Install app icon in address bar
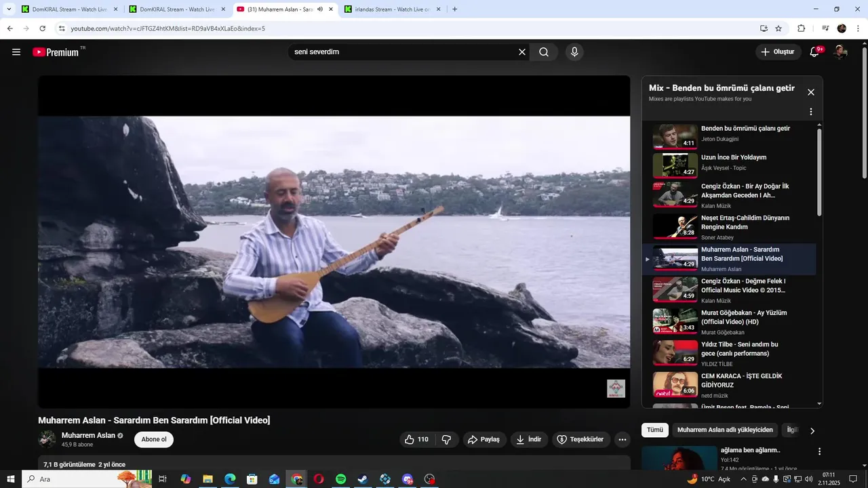This screenshot has width=868, height=488. coord(764,28)
